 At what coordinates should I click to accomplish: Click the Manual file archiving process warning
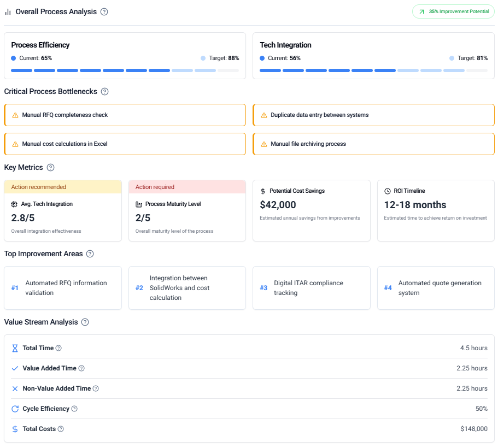click(x=373, y=144)
